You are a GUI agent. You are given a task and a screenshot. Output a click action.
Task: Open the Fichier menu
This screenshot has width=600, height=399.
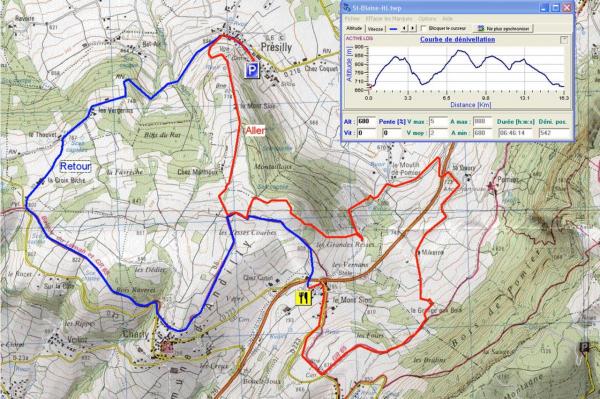[x=352, y=19]
